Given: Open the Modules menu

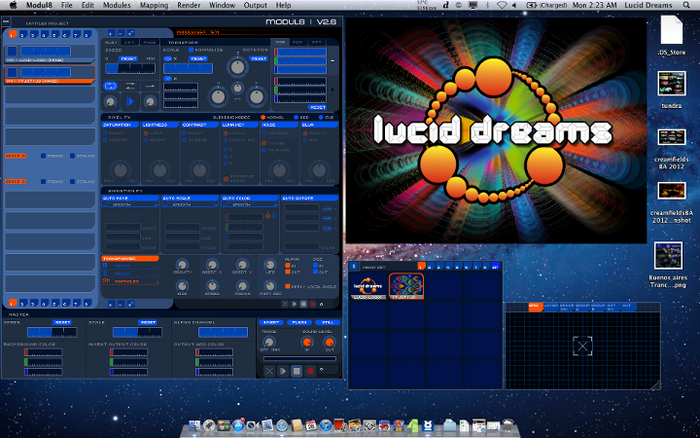Looking at the screenshot, I should coord(117,5).
